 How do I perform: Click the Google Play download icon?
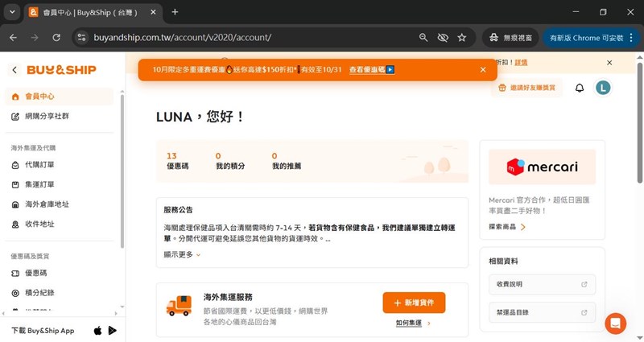(x=113, y=330)
